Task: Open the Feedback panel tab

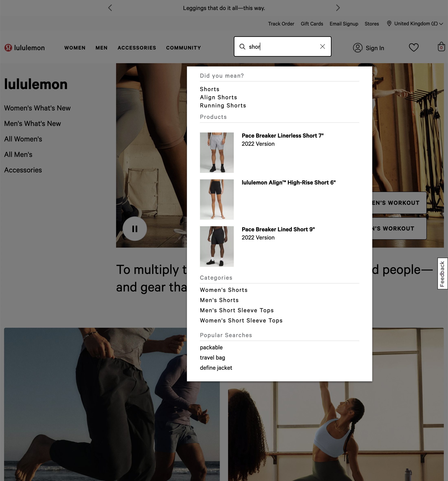Action: point(443,274)
